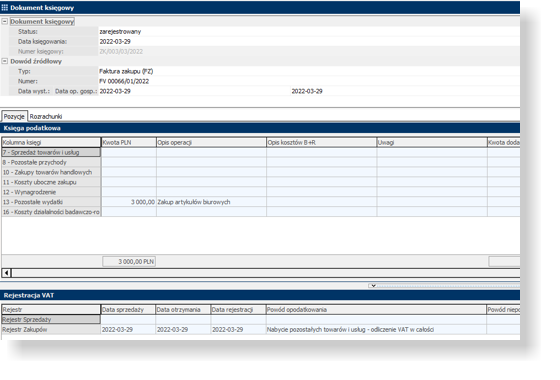Click the panel splitter collapse chevron

click(x=372, y=286)
